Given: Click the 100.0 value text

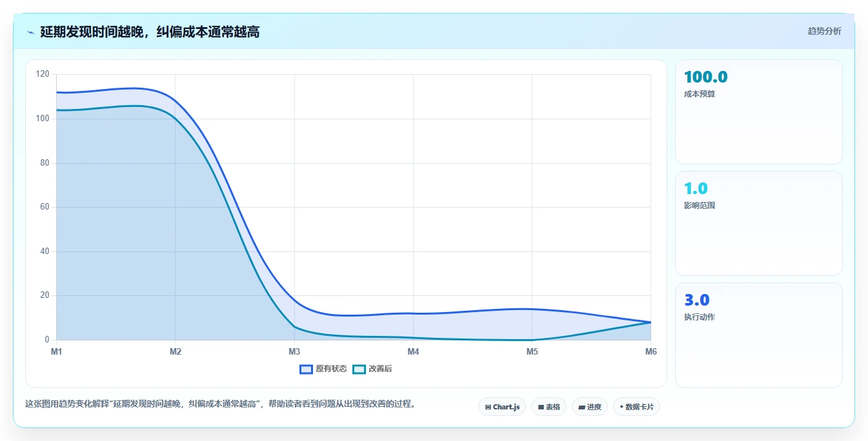Looking at the screenshot, I should click(706, 77).
